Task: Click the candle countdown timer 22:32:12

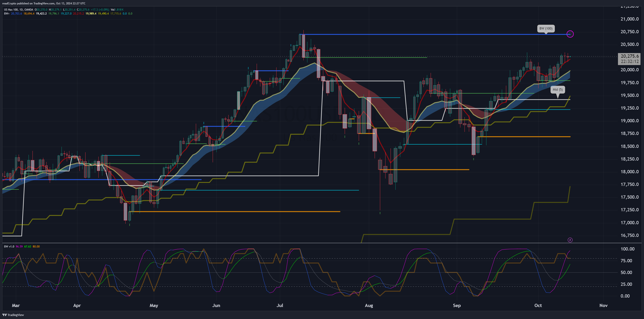Action: pyautogui.click(x=629, y=62)
